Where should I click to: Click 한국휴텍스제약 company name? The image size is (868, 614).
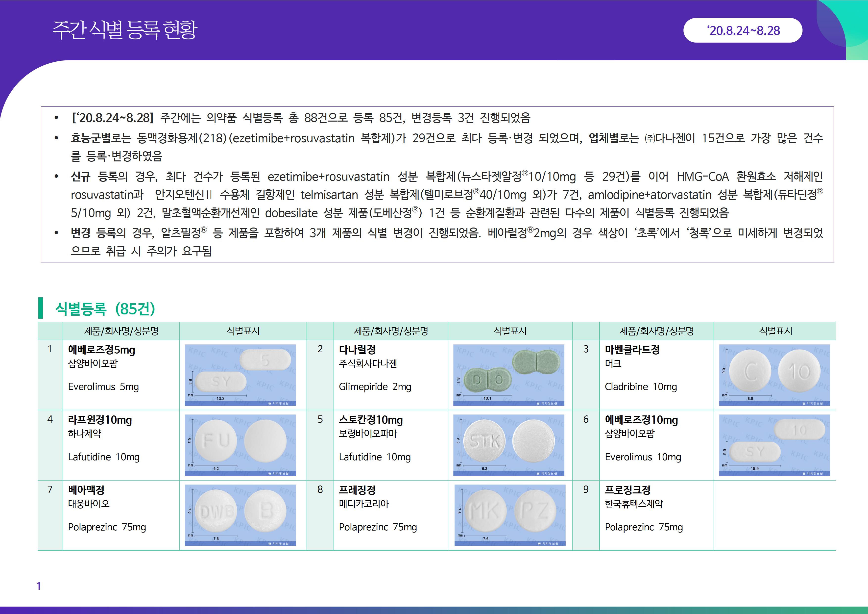tap(634, 504)
